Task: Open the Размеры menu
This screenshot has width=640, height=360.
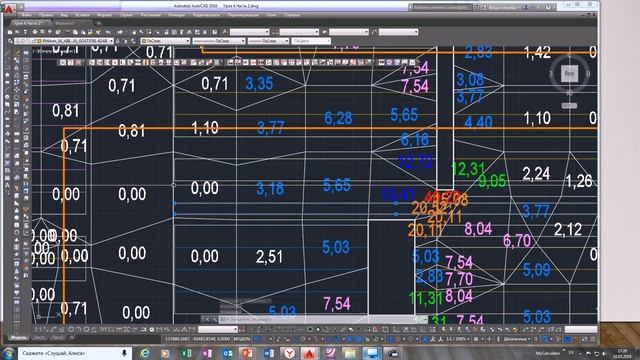Action: (x=177, y=15)
